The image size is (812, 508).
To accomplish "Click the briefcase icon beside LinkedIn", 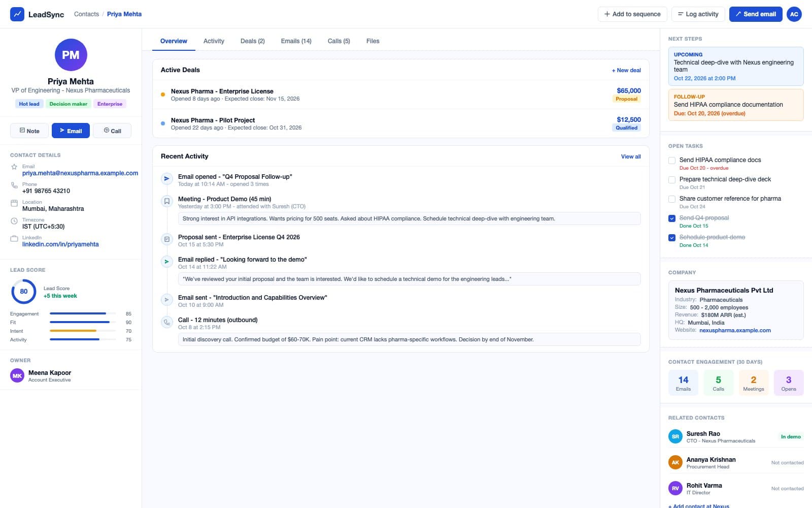I will pyautogui.click(x=14, y=239).
